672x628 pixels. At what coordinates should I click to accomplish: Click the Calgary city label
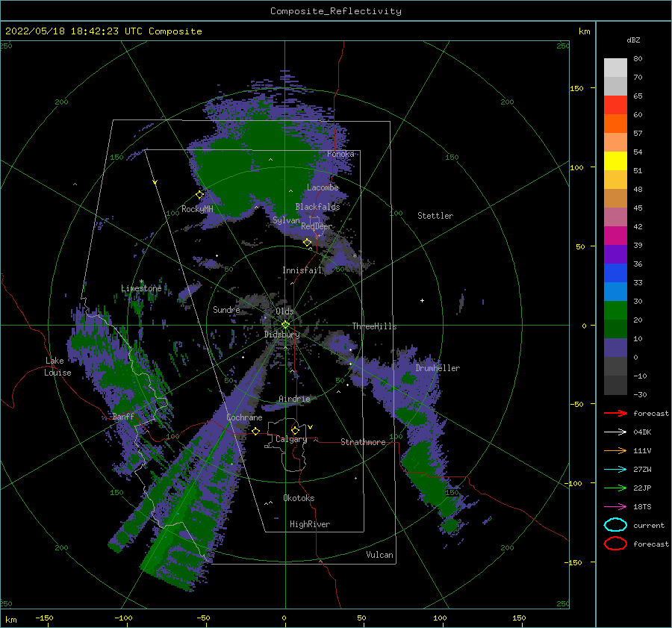click(291, 439)
